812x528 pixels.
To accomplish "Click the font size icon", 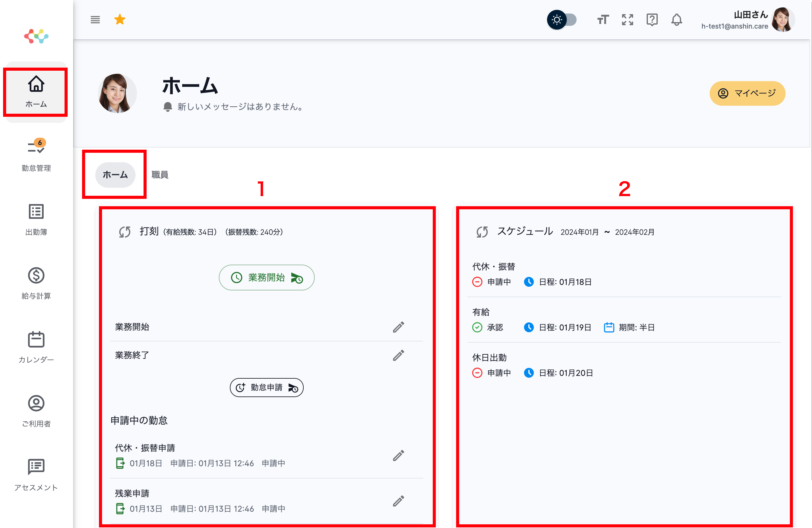I will (603, 20).
